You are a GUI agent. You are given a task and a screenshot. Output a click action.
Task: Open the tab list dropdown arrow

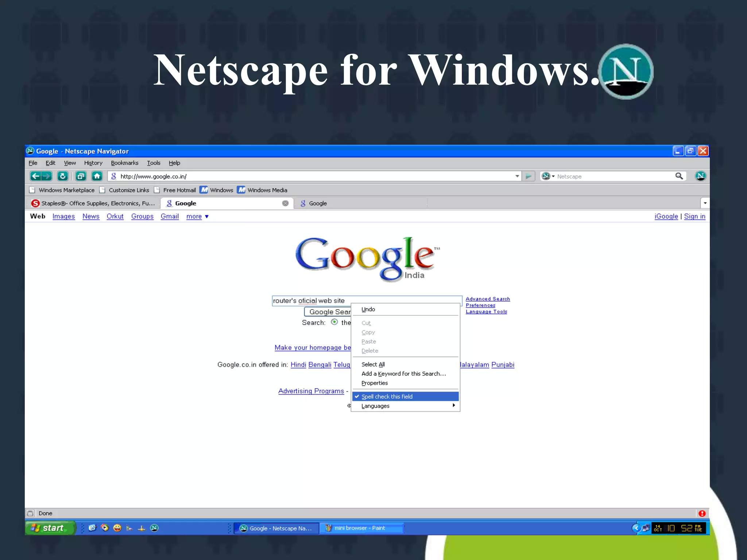point(705,203)
